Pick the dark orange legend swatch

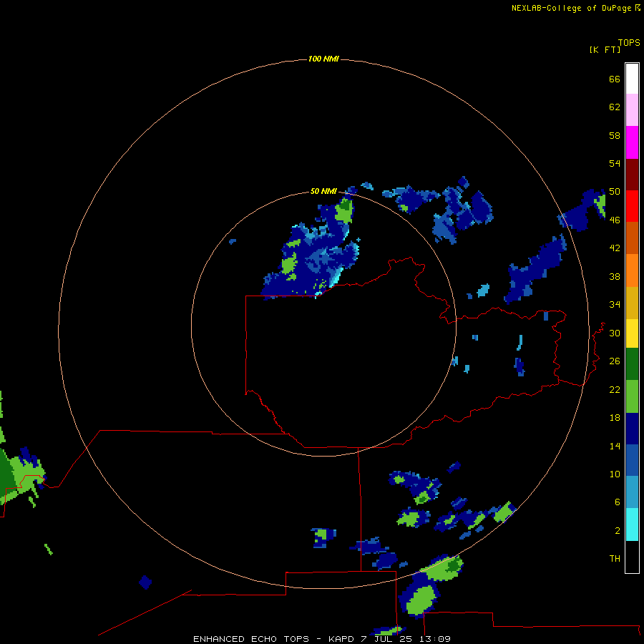[632, 238]
